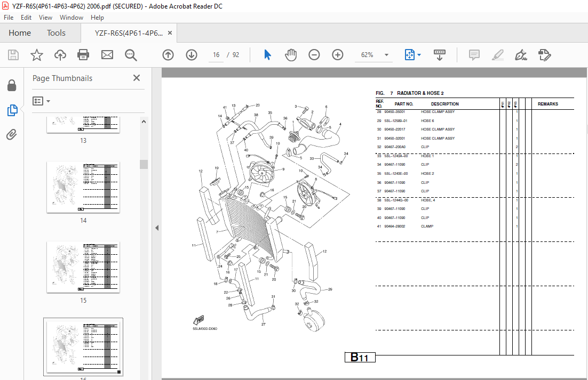This screenshot has height=380, width=588.
Task: Click diagram code 5SLM300-D060
Action: pyautogui.click(x=205, y=329)
